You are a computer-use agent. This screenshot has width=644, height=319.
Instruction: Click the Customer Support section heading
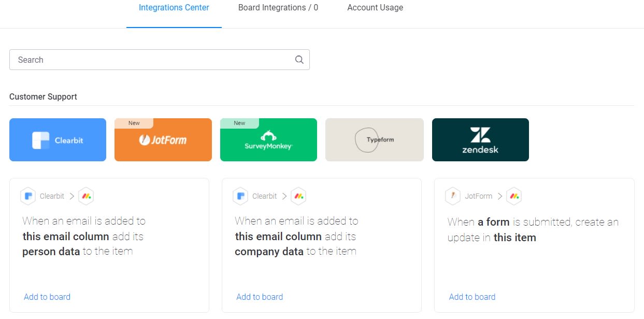43,96
